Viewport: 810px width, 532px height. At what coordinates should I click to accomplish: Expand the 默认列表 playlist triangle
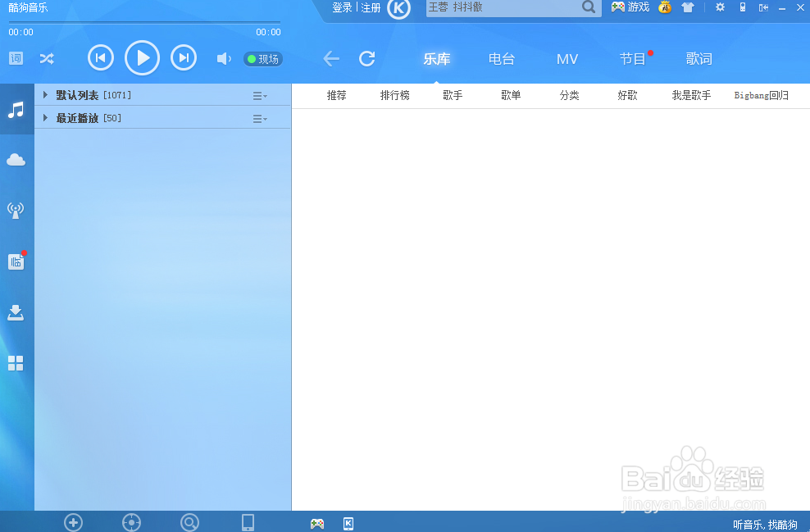[x=45, y=94]
